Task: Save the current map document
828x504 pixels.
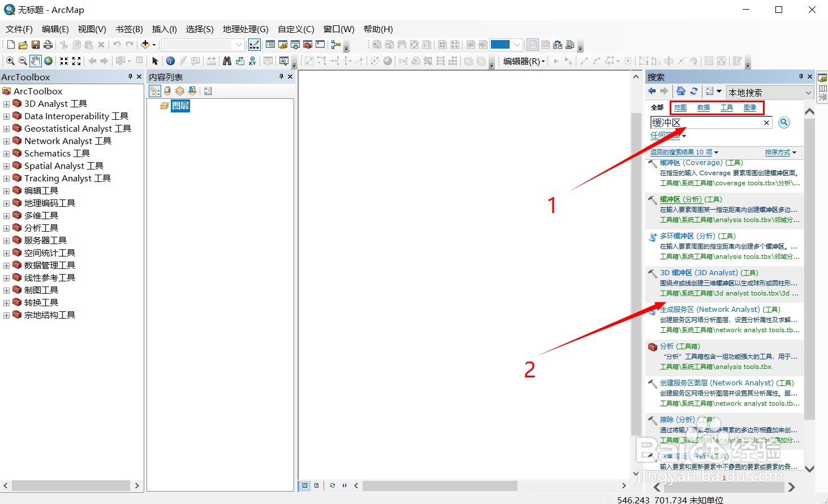Action: click(36, 45)
